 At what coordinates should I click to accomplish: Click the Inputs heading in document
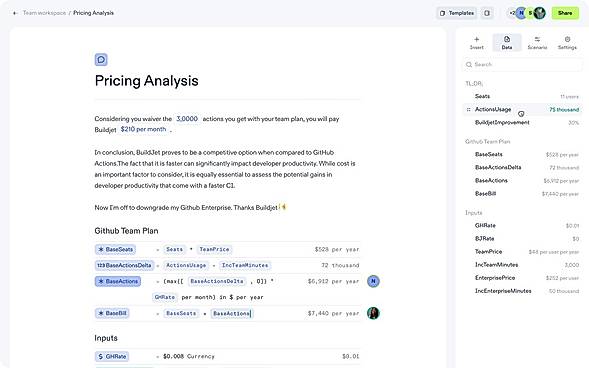(x=106, y=338)
